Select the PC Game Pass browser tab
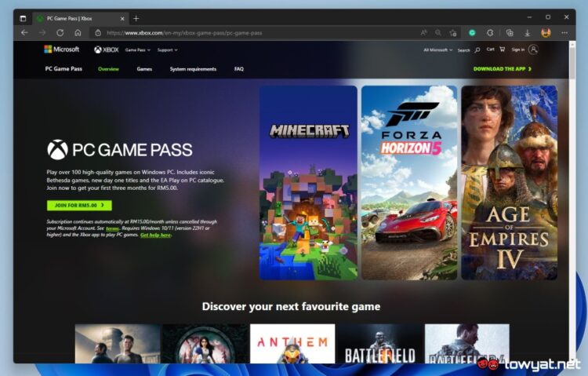This screenshot has width=588, height=376. coord(81,18)
